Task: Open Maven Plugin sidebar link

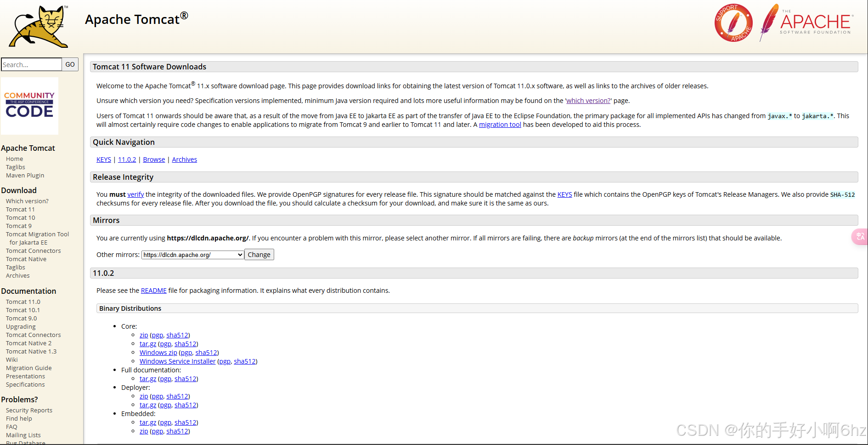Action: pos(25,175)
